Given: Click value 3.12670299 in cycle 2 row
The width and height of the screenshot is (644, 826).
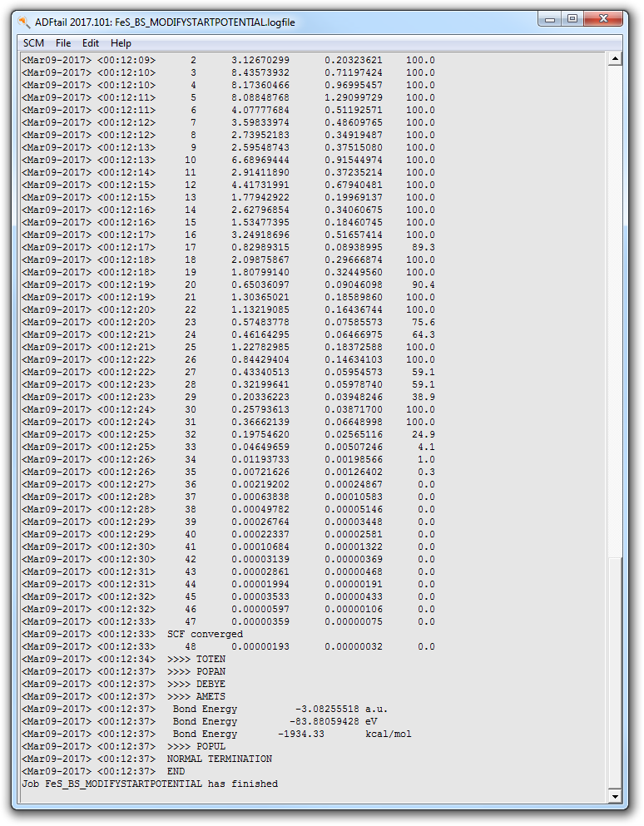Looking at the screenshot, I should (260, 60).
